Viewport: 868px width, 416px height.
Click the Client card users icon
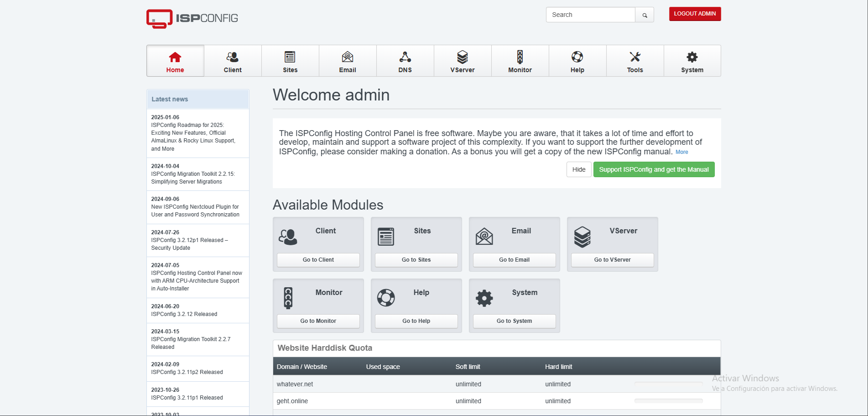288,237
